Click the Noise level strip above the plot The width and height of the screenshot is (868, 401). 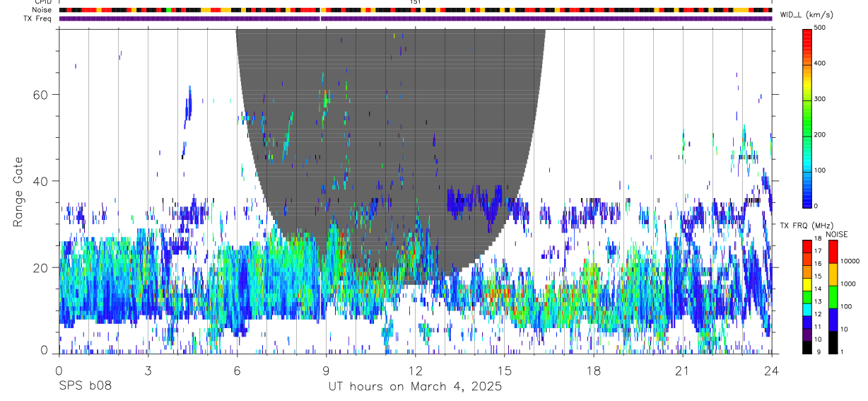pyautogui.click(x=416, y=10)
